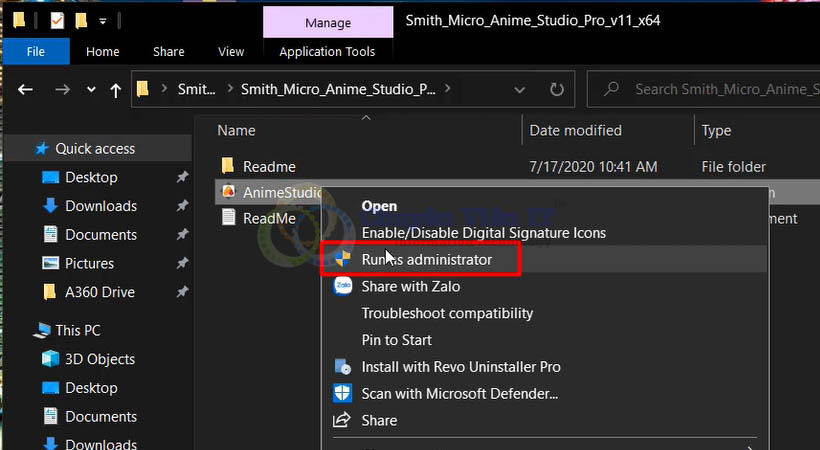Open Quick Access Toolbar customize dropdown
The height and width of the screenshot is (450, 820).
[x=102, y=20]
